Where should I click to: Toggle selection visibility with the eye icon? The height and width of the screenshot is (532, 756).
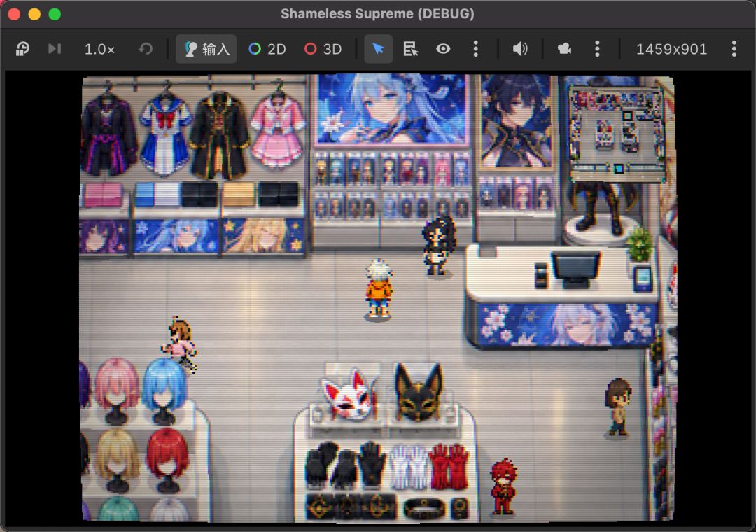(443, 49)
